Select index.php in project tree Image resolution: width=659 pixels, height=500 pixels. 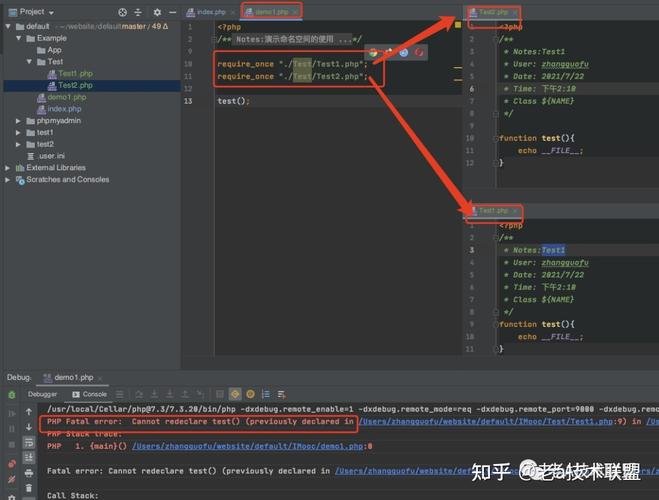59,109
